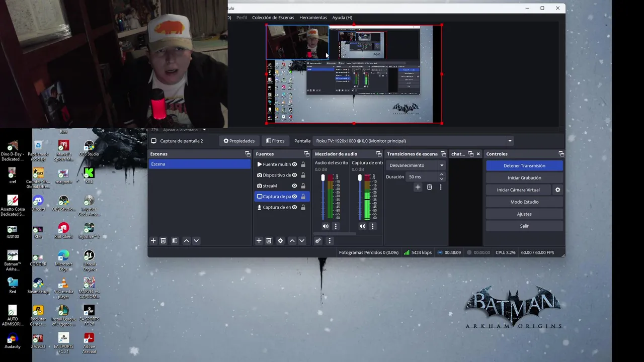
Task: Click the Duración 50 ms field
Action: pyautogui.click(x=422, y=177)
